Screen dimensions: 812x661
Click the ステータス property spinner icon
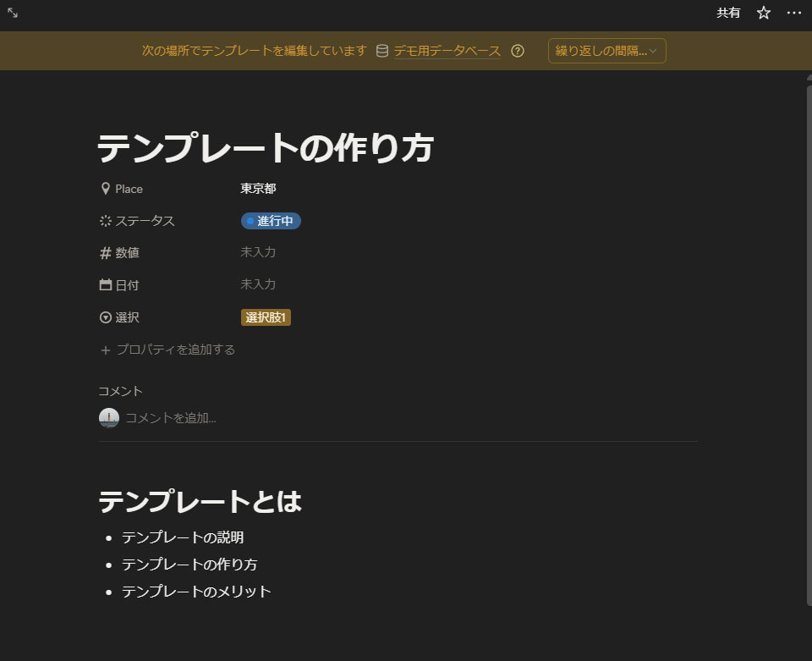pos(106,221)
